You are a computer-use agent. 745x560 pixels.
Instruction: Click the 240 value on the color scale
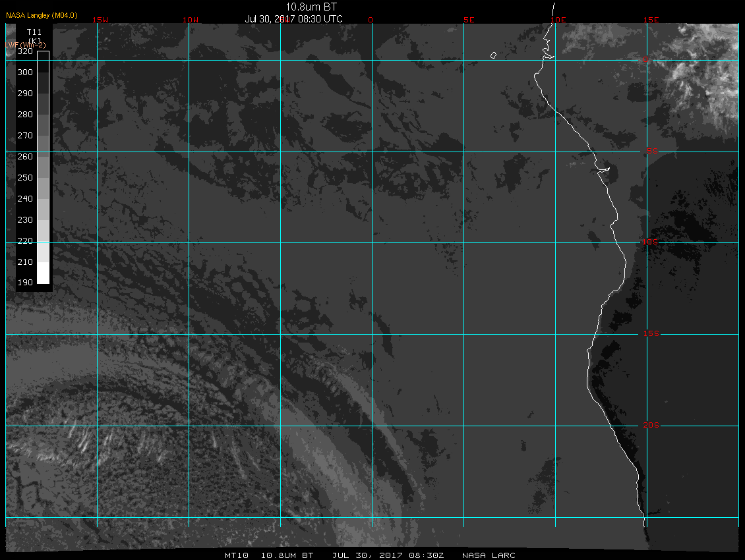pyautogui.click(x=24, y=198)
